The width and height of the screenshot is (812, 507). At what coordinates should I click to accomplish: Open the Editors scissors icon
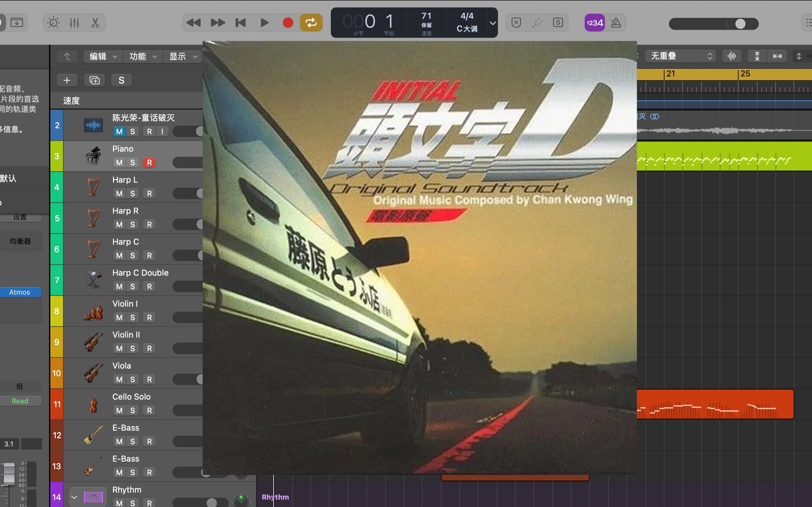point(95,23)
